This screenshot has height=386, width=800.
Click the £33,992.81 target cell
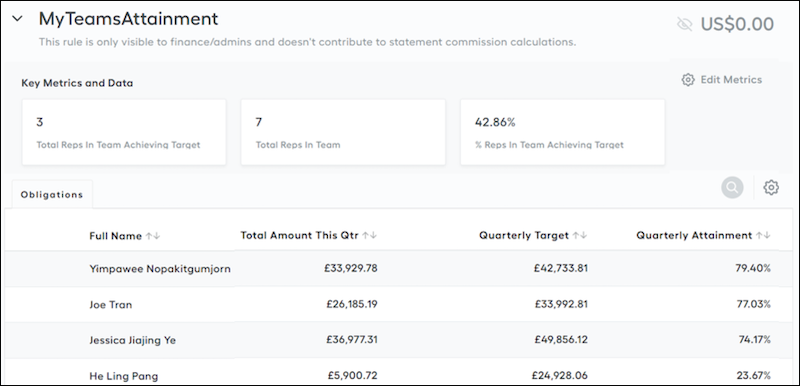[x=561, y=304]
